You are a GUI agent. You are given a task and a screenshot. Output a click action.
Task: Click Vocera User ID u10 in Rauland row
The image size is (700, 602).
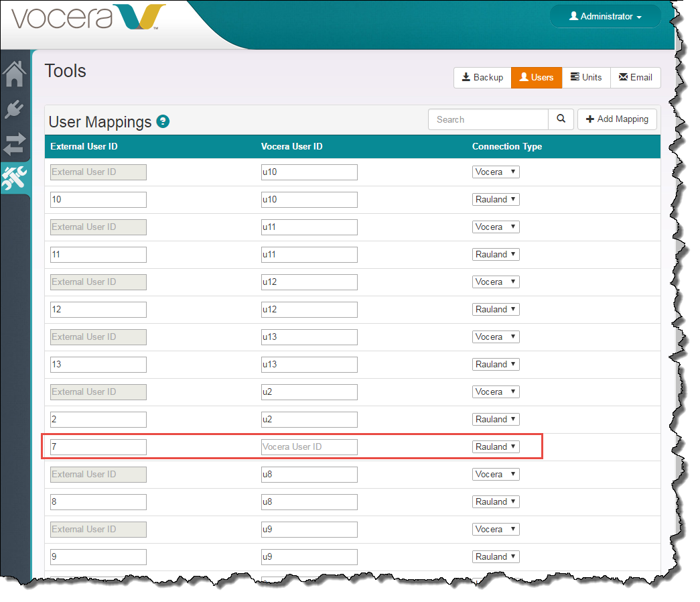309,199
